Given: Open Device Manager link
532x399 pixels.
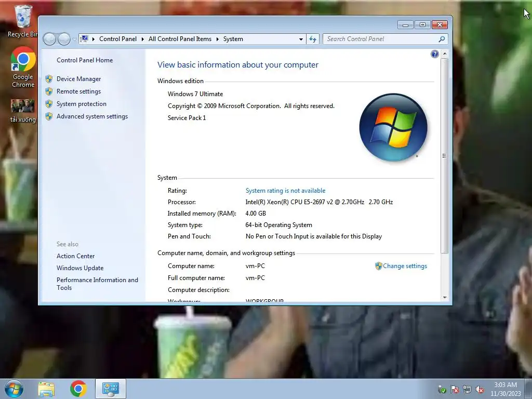Looking at the screenshot, I should tap(79, 79).
